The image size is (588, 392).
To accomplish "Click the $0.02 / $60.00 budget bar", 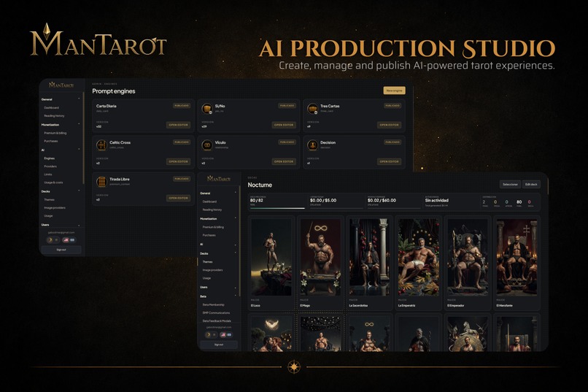I will click(394, 208).
